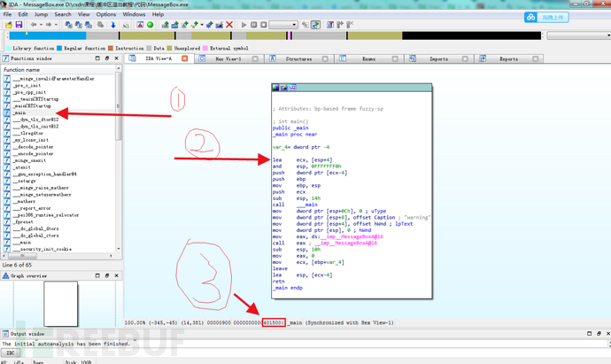Screen dimensions: 611x364
Task: Click the third binoculars search icon
Action: [x=89, y=25]
